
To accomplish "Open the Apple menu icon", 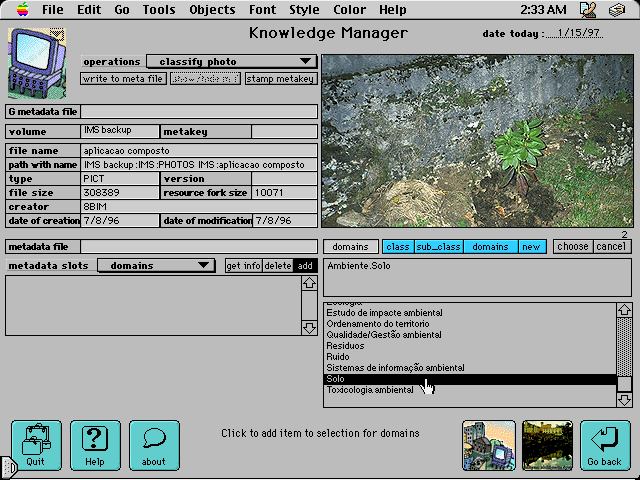I will coord(21,10).
